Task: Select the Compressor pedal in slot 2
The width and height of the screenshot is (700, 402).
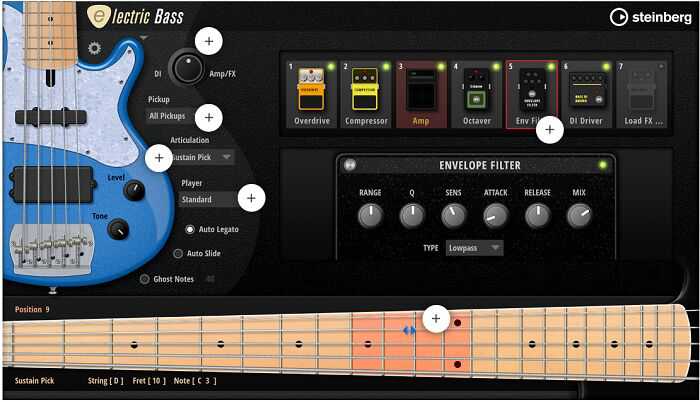Action: [x=366, y=94]
